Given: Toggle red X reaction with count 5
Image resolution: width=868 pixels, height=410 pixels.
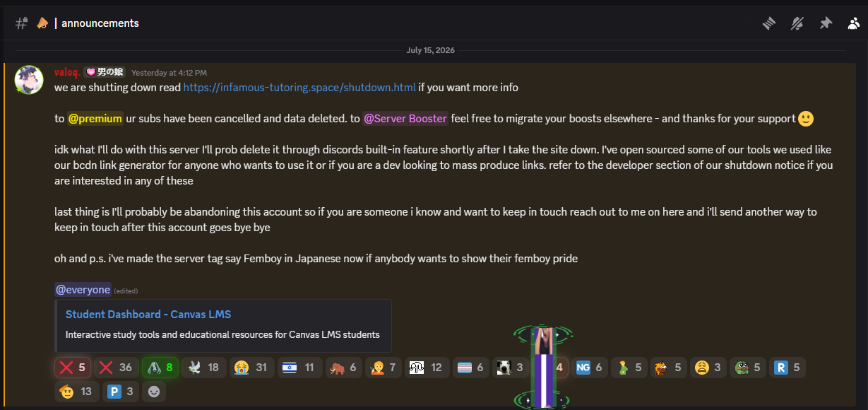Looking at the screenshot, I should (x=73, y=368).
